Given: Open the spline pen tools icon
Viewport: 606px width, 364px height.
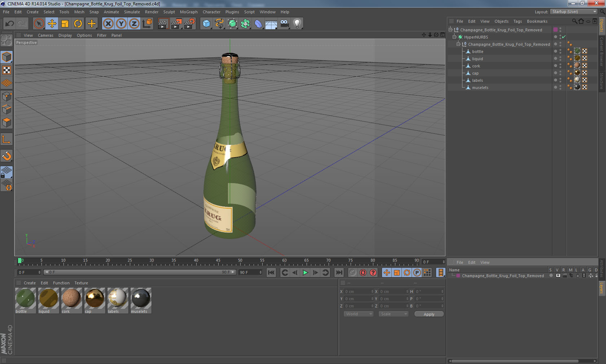Looking at the screenshot, I should (219, 24).
